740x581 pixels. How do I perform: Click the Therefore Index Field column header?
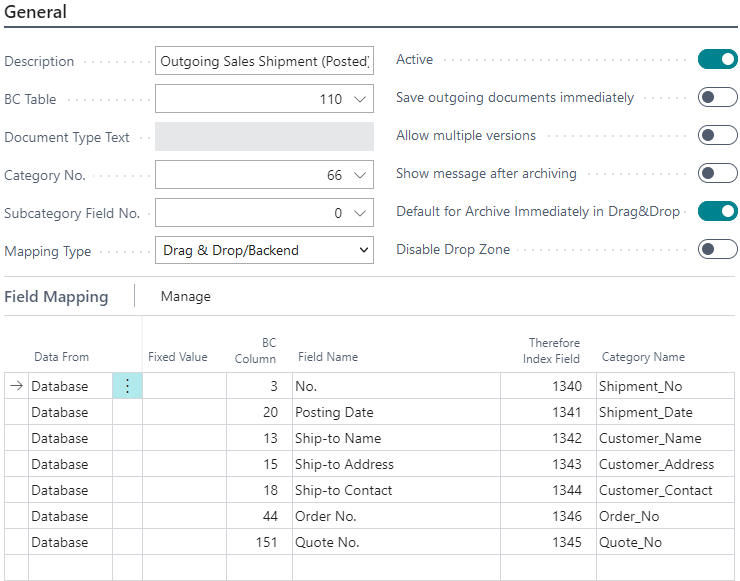point(554,351)
